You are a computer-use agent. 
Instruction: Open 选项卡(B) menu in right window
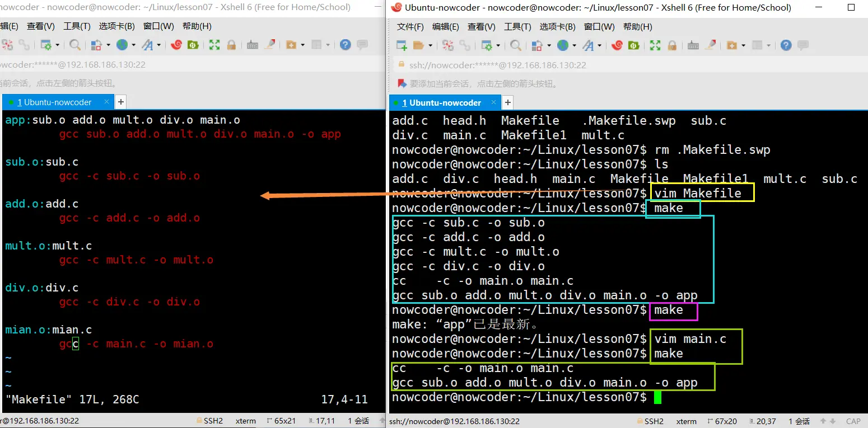tap(557, 27)
